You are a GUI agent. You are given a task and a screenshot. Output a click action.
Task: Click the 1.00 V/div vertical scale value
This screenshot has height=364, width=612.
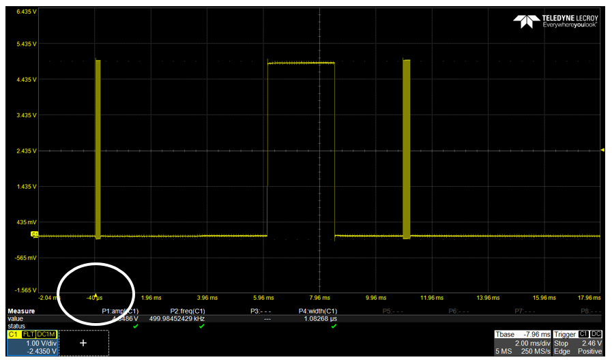click(42, 344)
